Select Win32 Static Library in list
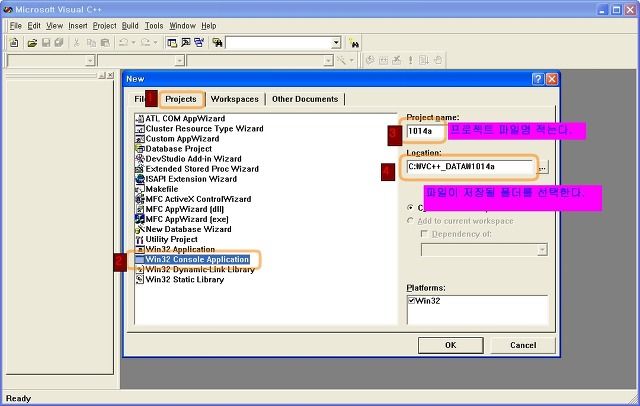The width and height of the screenshot is (640, 406). (184, 280)
